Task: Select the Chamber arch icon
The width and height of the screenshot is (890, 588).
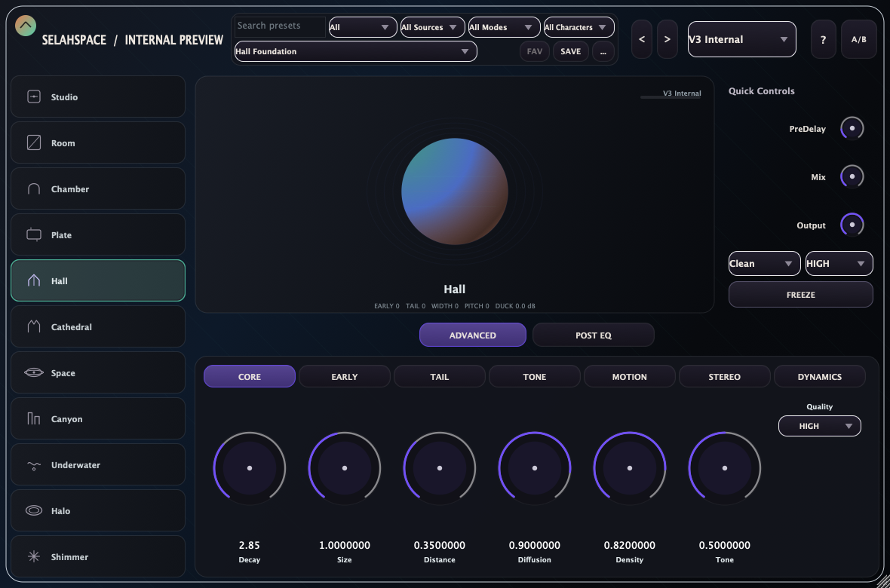Action: tap(34, 189)
